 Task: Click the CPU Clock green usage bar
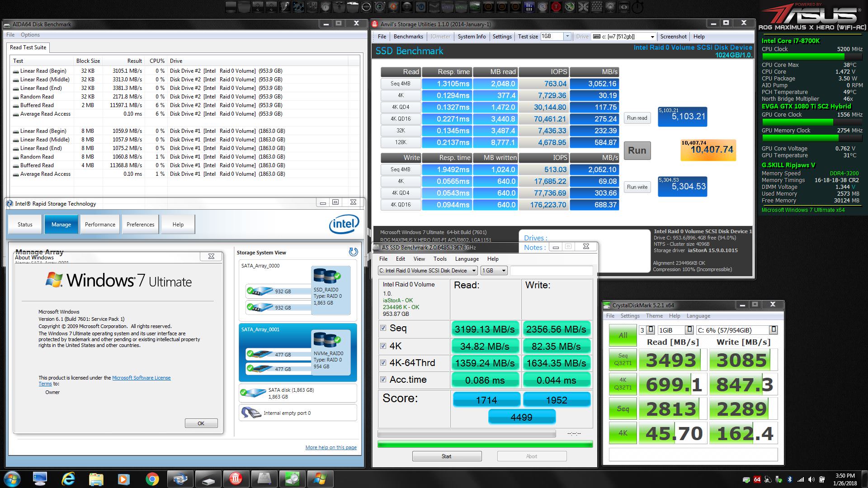pyautogui.click(x=811, y=56)
